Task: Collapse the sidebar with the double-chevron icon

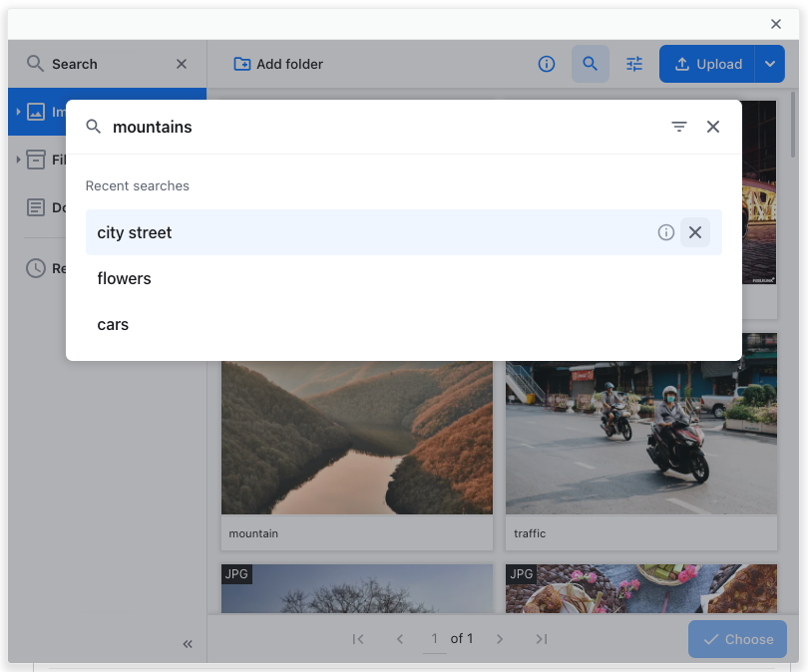Action: 187,643
